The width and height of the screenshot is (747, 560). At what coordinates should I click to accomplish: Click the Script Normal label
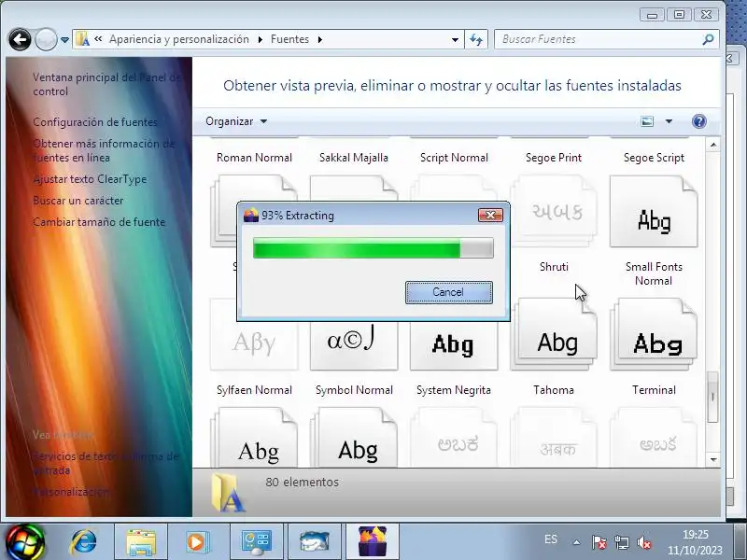[454, 158]
